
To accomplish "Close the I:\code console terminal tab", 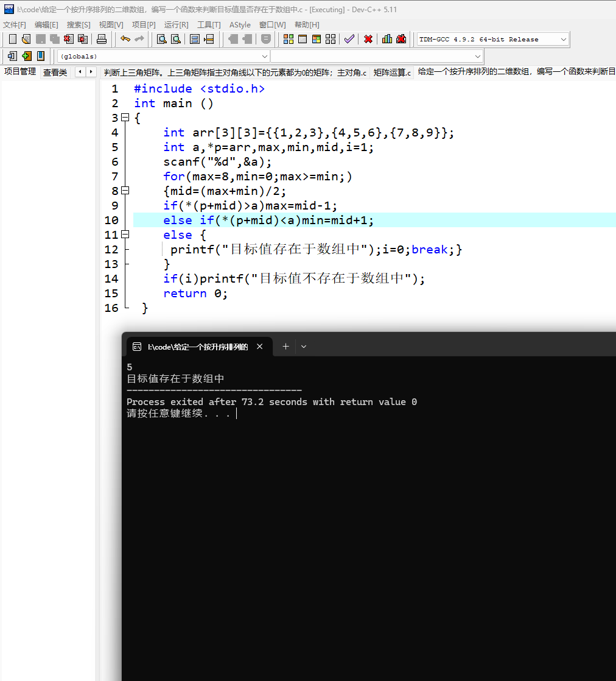I will 259,347.
